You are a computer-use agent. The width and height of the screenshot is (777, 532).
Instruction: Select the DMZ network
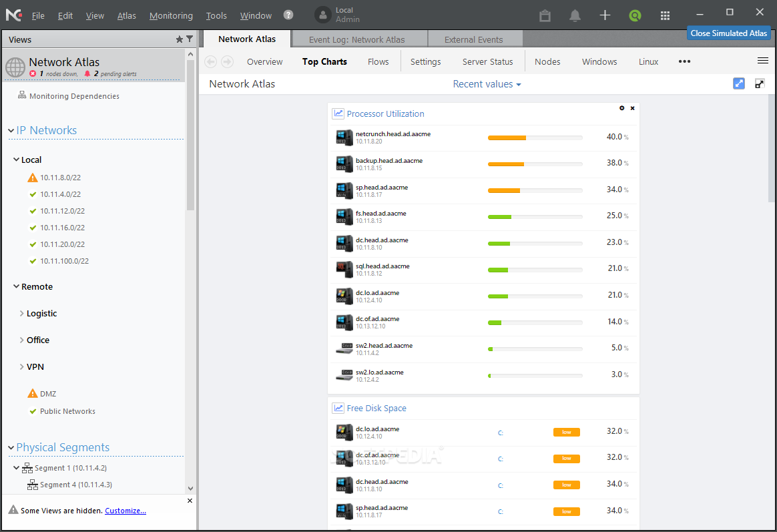point(48,394)
